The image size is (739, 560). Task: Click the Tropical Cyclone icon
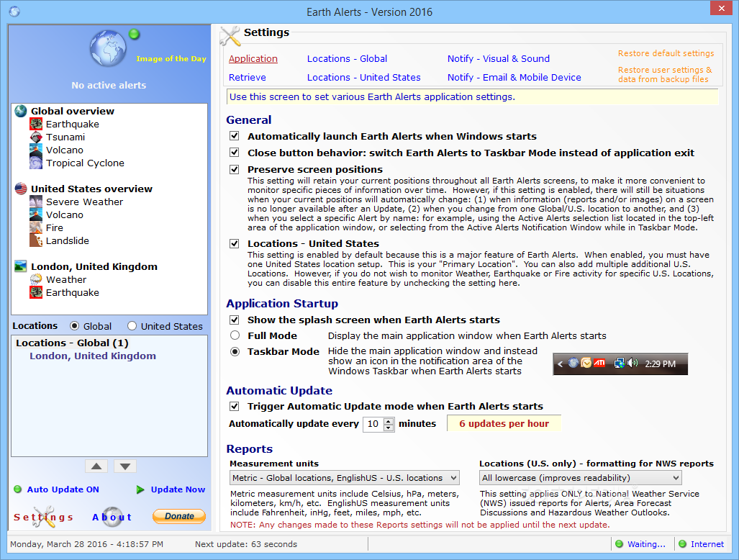[x=36, y=163]
